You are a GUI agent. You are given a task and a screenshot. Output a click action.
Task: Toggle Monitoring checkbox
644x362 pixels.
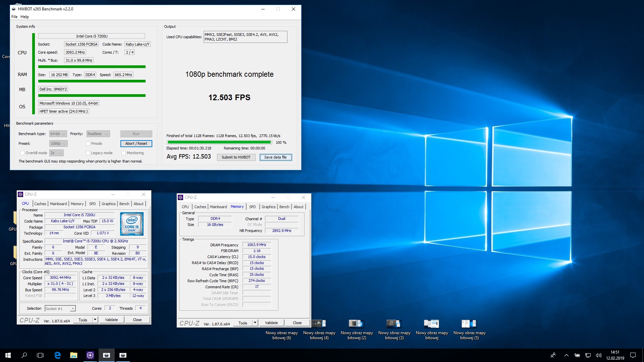[123, 153]
